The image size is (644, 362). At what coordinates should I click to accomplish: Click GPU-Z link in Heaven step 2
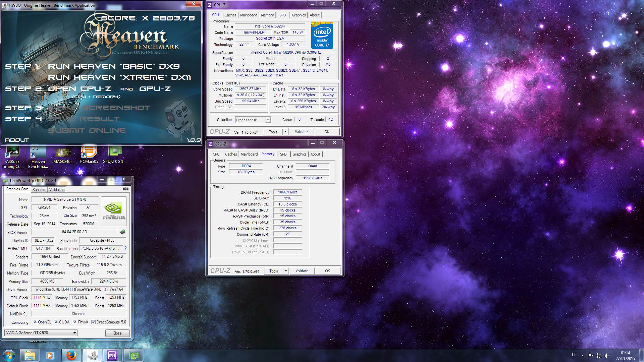(x=155, y=89)
